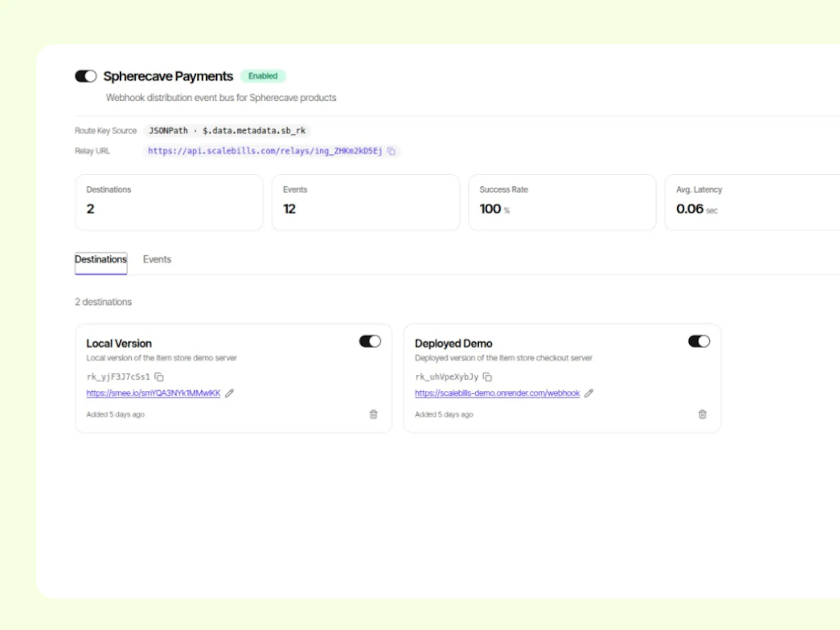840x630 pixels.
Task: Click 'Deployed version of the Item store checkout server'
Action: [x=503, y=358]
